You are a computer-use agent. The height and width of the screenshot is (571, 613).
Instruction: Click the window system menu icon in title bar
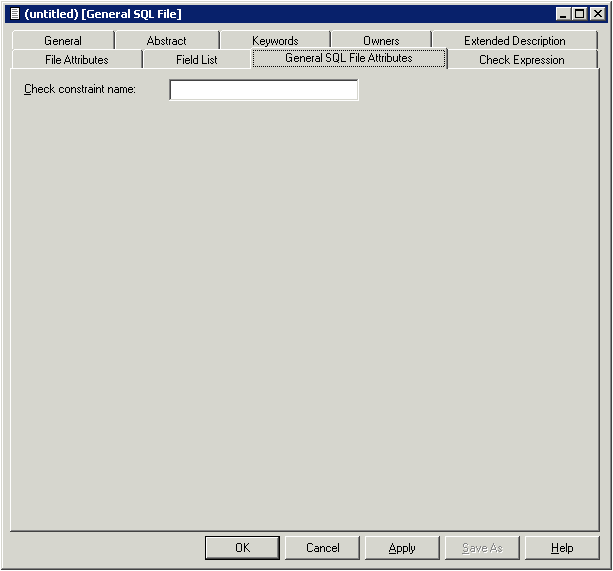[x=14, y=14]
